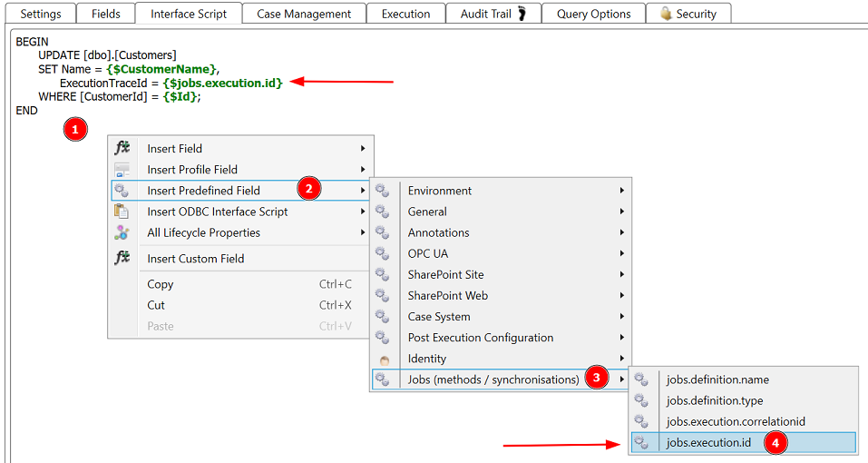This screenshot has width=868, height=463.
Task: Open the Environment submenu
Action: 501,191
